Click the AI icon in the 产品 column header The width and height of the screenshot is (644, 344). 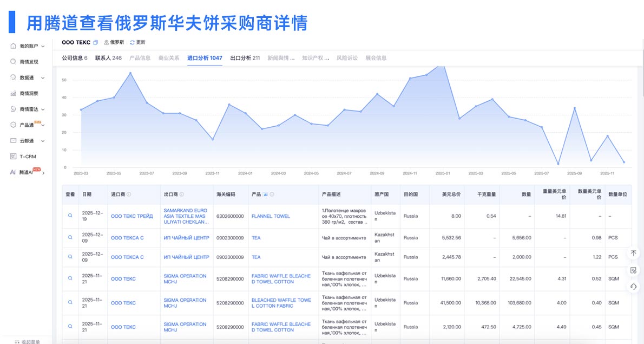pos(265,194)
